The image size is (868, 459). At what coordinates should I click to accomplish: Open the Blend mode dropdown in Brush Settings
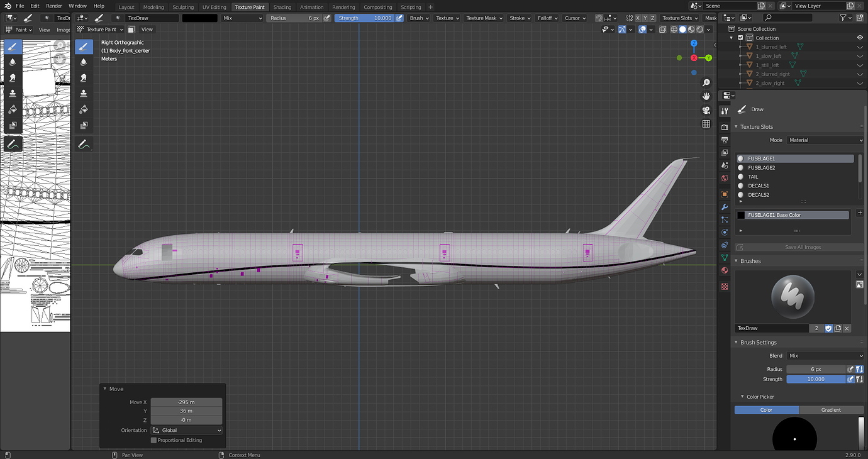click(x=825, y=355)
